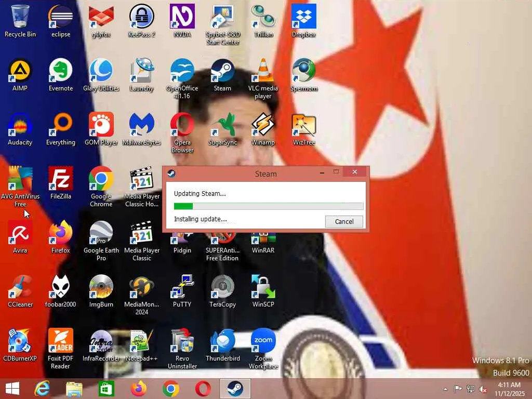Cancel the Steam update
The image size is (532, 399).
344,221
